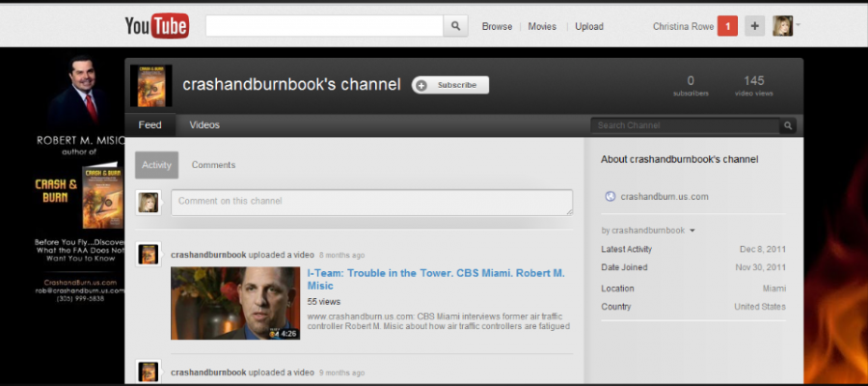
Task: Click the crashandburnbook channel header book icon
Action: [x=151, y=85]
